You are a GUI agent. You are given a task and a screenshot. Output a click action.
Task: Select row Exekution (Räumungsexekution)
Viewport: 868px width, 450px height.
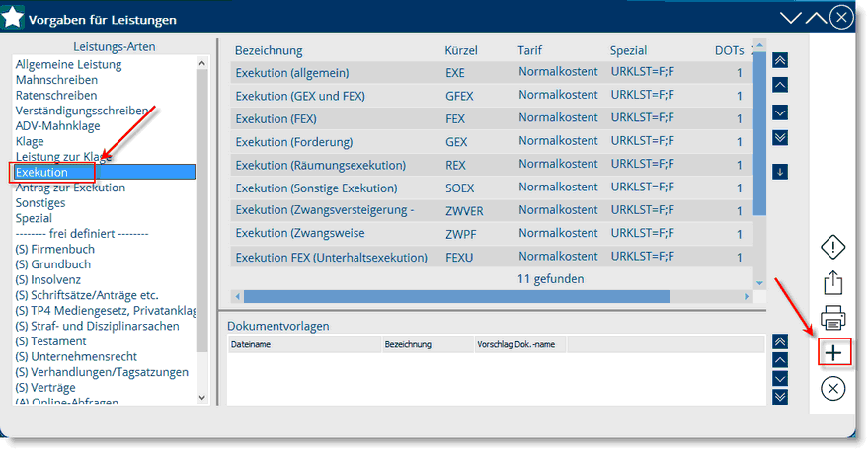coord(492,165)
